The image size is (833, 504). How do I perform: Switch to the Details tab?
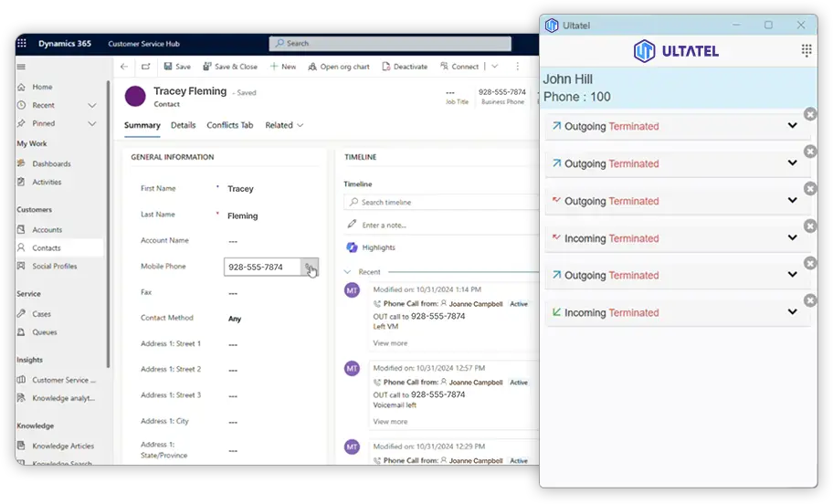point(183,125)
